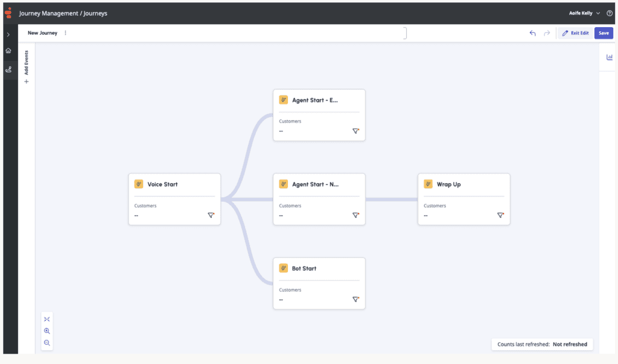Select the journeys icon in left sidebar
Image resolution: width=618 pixels, height=364 pixels.
[x=8, y=69]
